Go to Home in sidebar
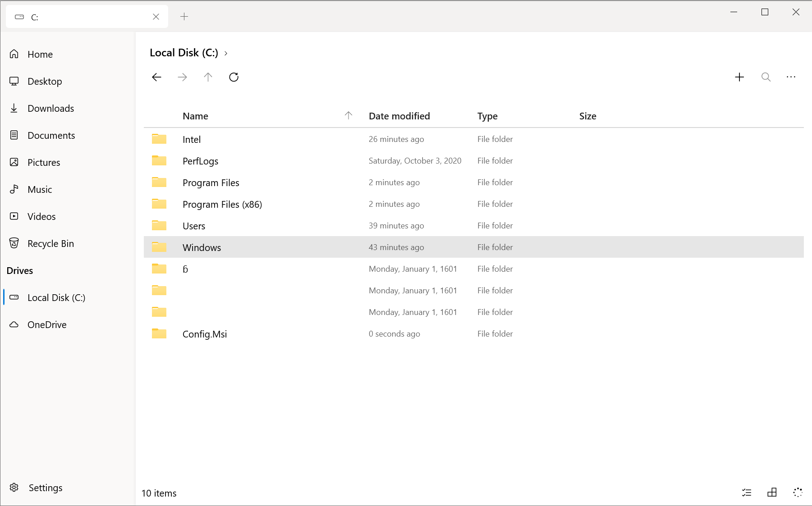The image size is (812, 506). point(68,54)
